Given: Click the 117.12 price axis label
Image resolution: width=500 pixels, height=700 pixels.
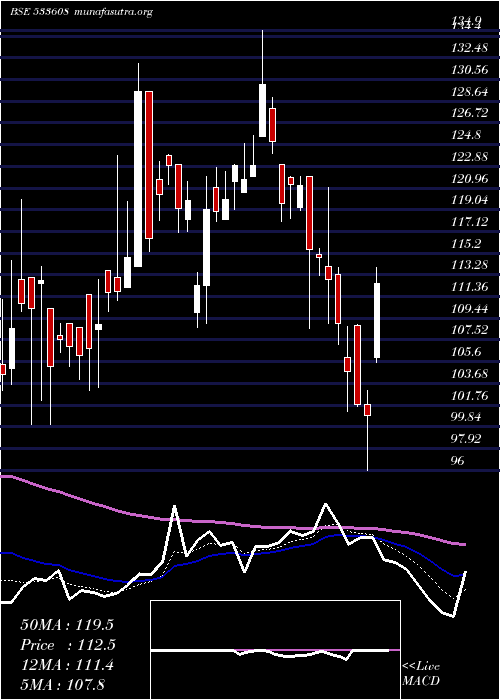Looking at the screenshot, I should pyautogui.click(x=469, y=222).
